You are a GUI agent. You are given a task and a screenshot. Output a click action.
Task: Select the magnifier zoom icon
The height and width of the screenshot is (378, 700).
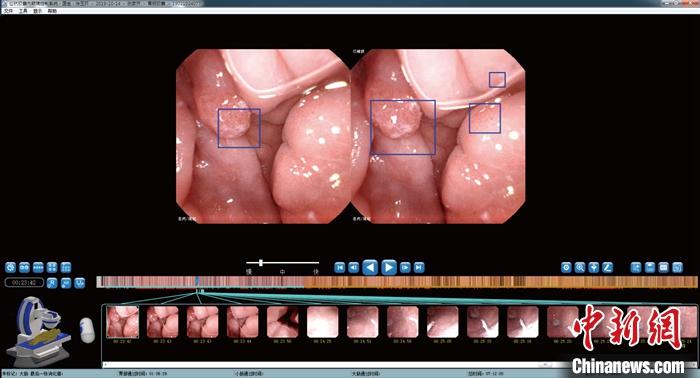tap(580, 267)
